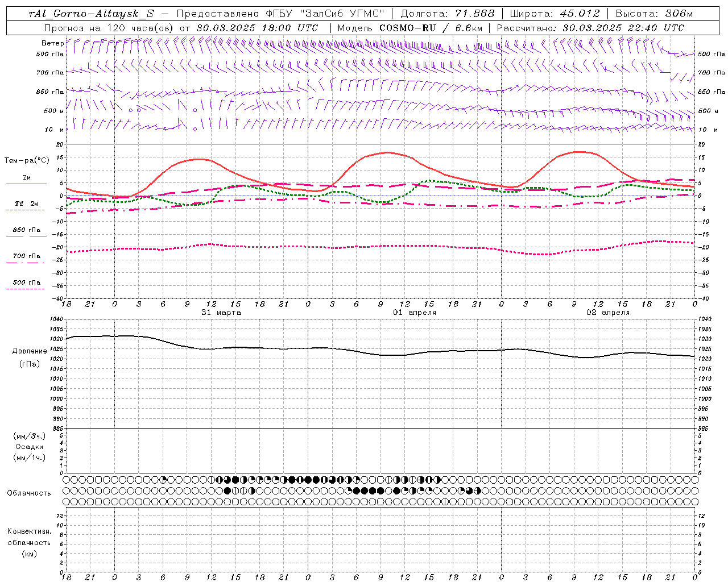Viewport: 728px width, 582px height.
Task: Click the dotted line sample under legend 500 гПа
Action: (26, 289)
